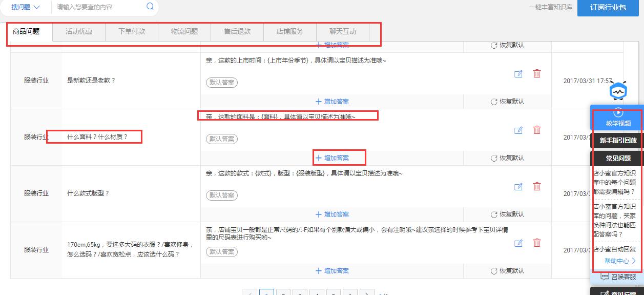Restore default for 什么面料 row
644x295 pixels.
pyautogui.click(x=507, y=158)
